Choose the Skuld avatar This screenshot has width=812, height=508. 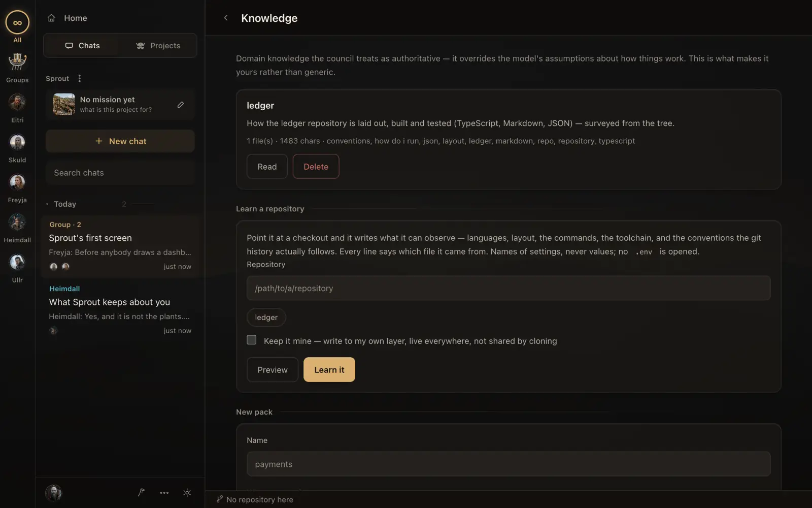[x=17, y=142]
